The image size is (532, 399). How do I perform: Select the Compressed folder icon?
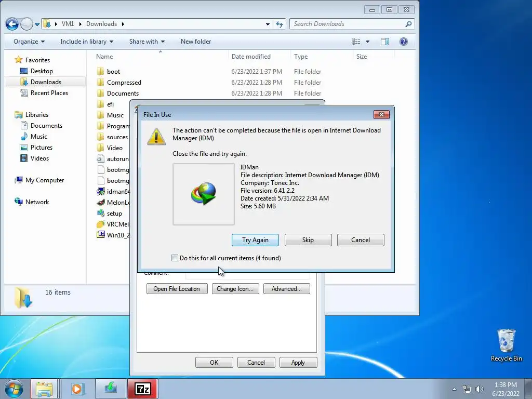[100, 82]
